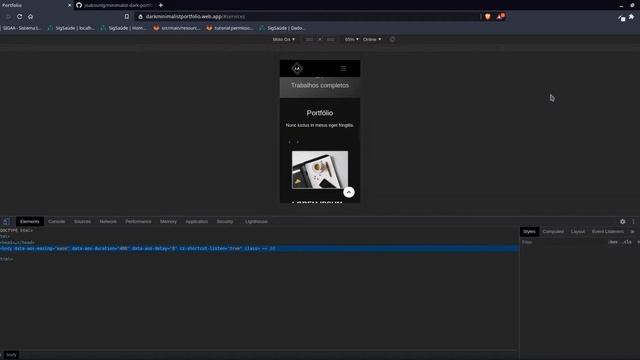
Task: Select the Computed sidebar tab
Action: point(553,232)
